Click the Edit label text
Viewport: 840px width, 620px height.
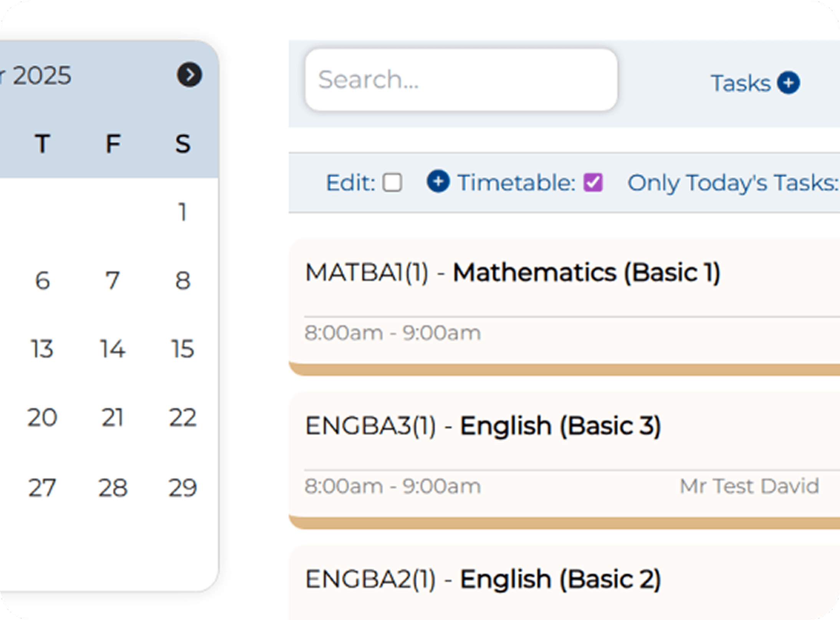coord(351,183)
